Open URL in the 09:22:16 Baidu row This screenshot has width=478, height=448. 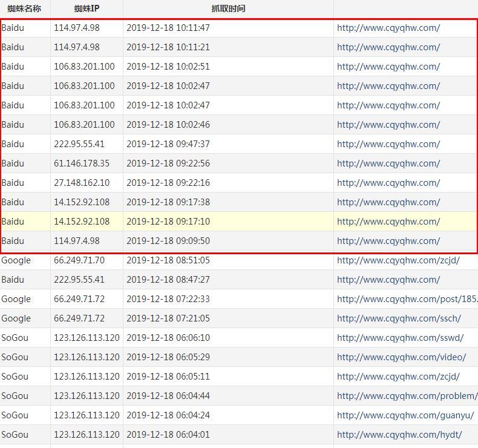(x=388, y=183)
